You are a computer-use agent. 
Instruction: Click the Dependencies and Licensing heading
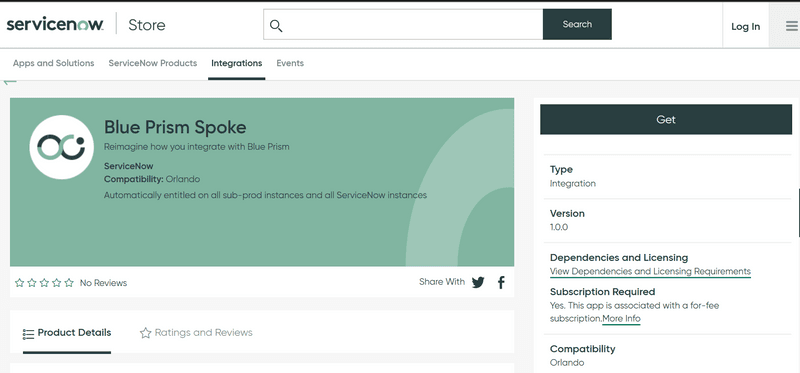point(619,258)
